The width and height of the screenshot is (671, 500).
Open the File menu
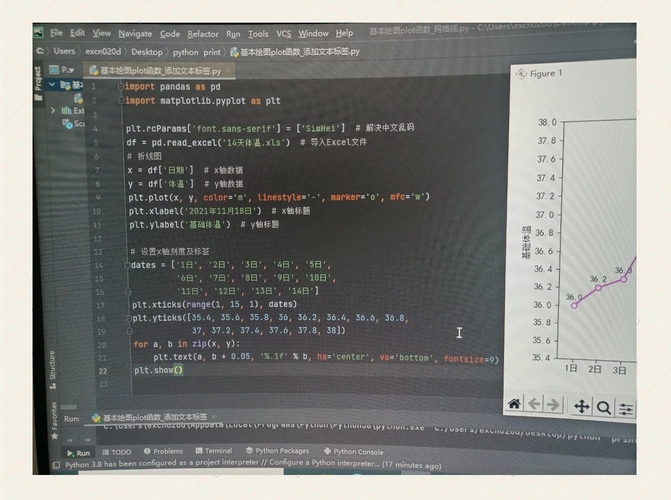56,33
